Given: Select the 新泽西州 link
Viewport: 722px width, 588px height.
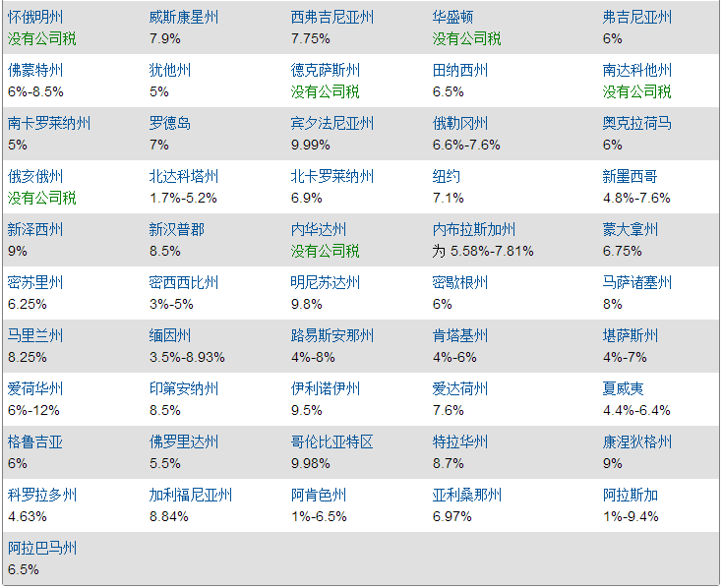Looking at the screenshot, I should (35, 229).
